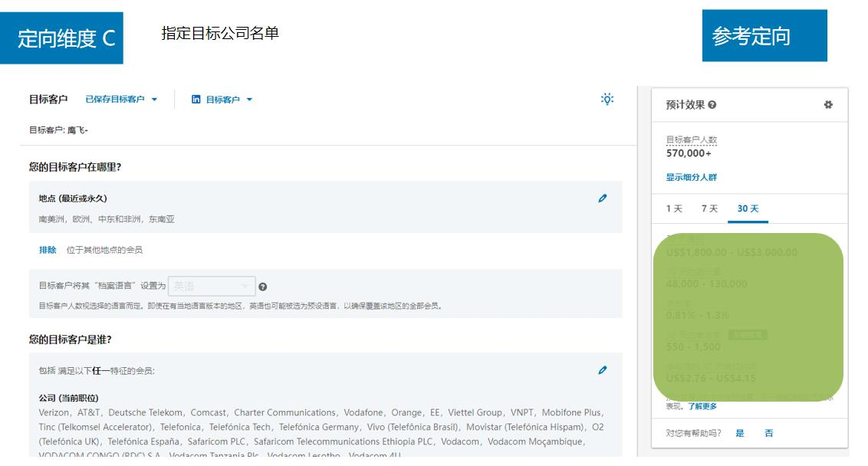
Task: Click Charter Communications company name
Action: [284, 413]
